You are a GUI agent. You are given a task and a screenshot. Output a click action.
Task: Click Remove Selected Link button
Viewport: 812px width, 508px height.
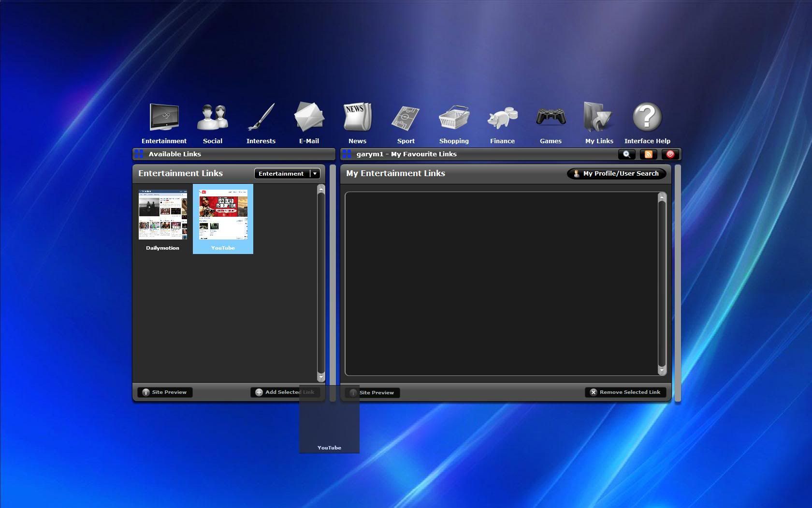pos(625,392)
